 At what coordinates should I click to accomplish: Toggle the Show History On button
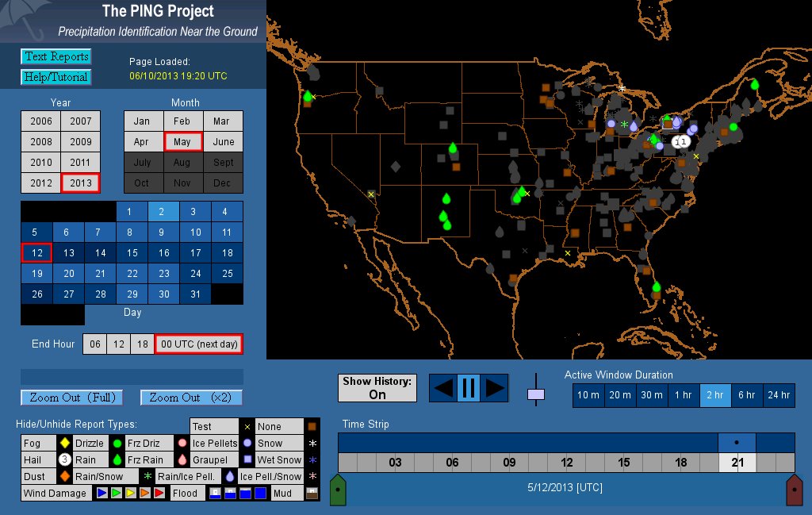377,388
